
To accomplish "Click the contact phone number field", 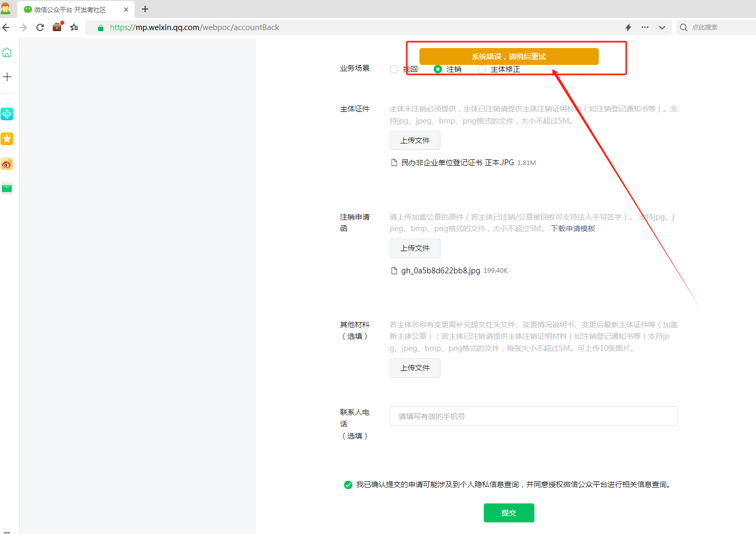I will pyautogui.click(x=533, y=416).
